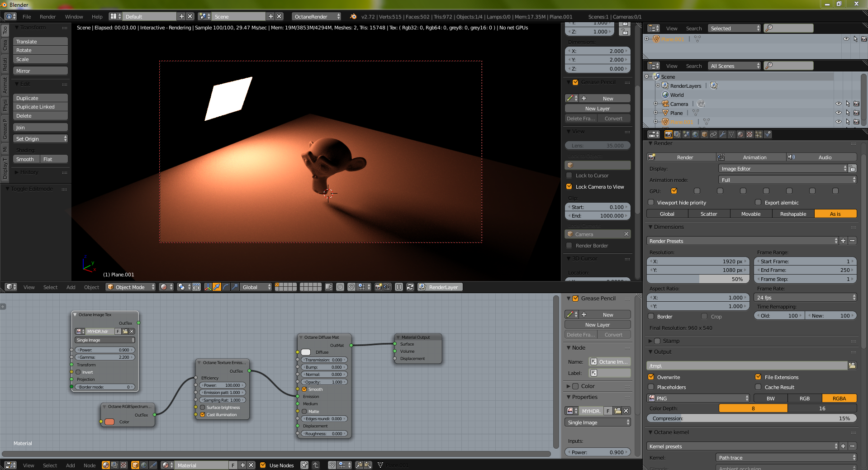Image resolution: width=868 pixels, height=470 pixels.
Task: Open the Physics properties icon
Action: click(x=768, y=134)
